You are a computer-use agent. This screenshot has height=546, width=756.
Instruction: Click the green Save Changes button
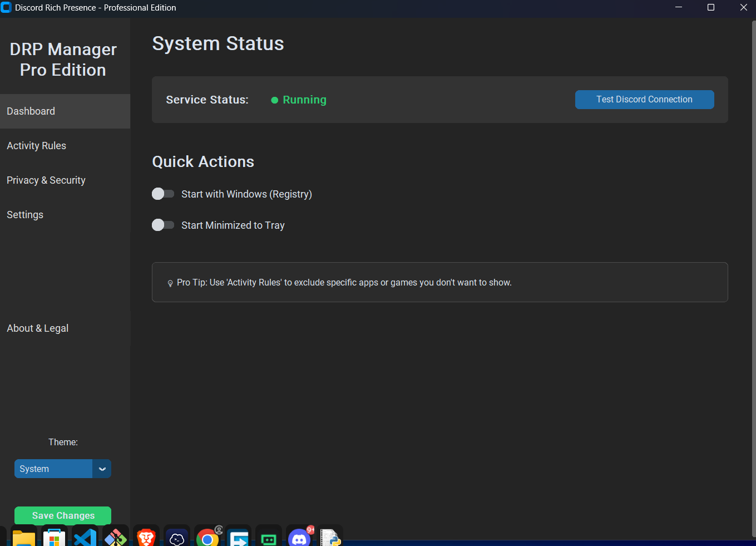(x=63, y=515)
